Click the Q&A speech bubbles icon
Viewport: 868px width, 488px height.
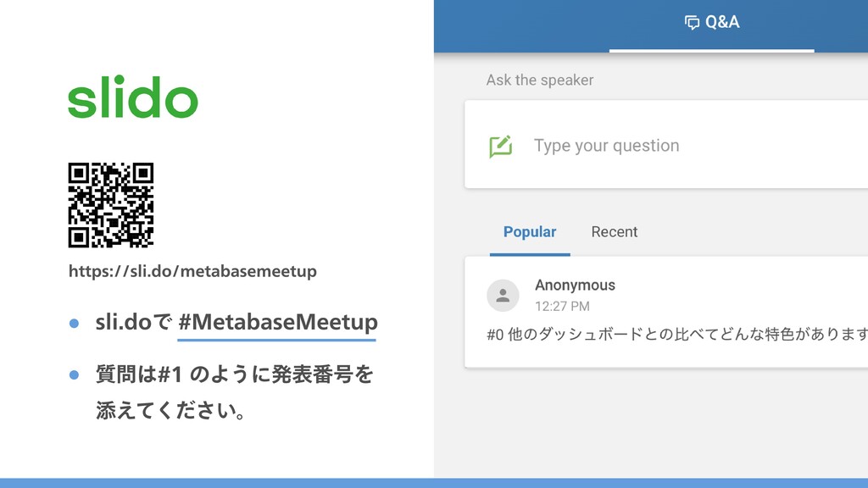692,22
